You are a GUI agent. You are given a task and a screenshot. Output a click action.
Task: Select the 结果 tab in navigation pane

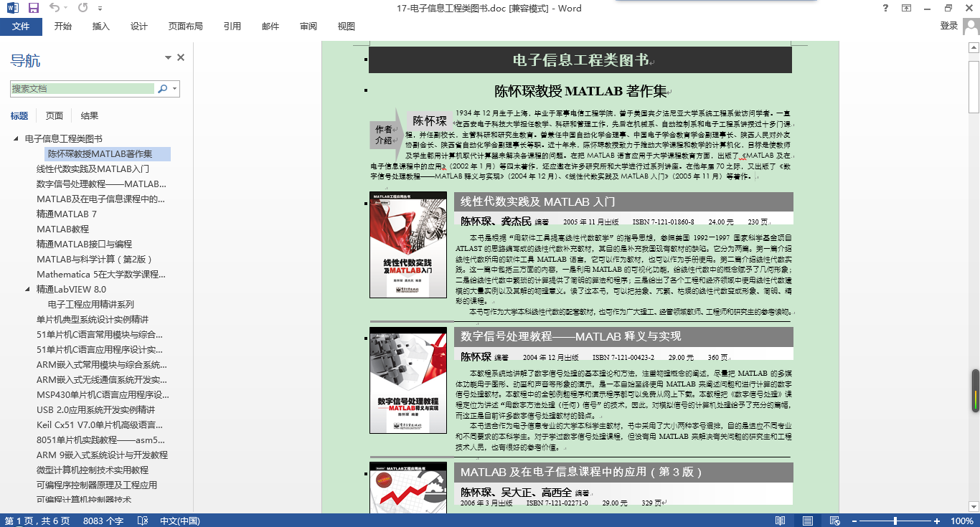(90, 115)
